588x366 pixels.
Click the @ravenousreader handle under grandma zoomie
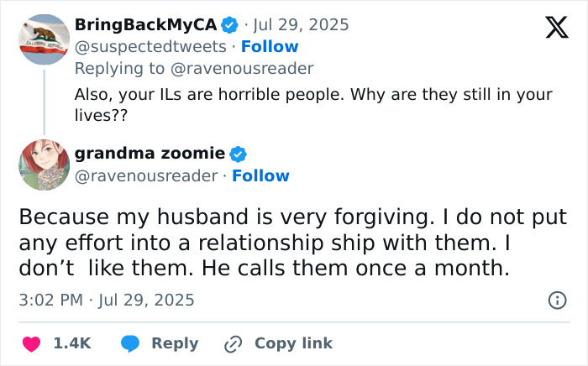click(146, 175)
